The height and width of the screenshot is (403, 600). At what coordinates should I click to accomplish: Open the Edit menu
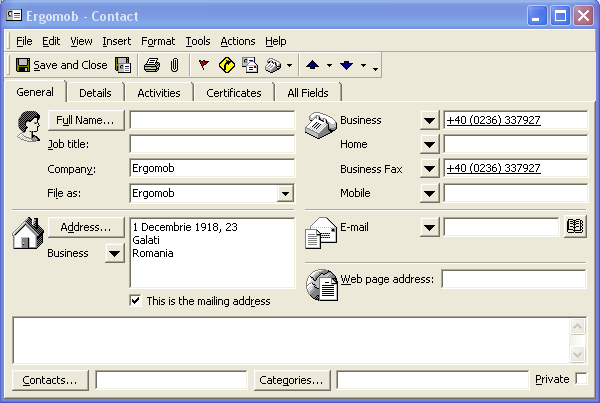point(51,41)
